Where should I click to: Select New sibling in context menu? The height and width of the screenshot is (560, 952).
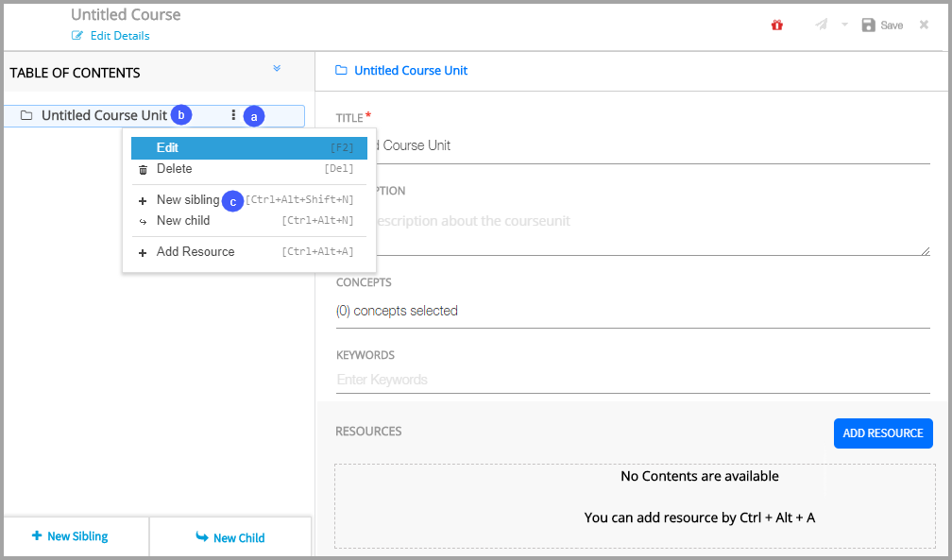pos(187,200)
